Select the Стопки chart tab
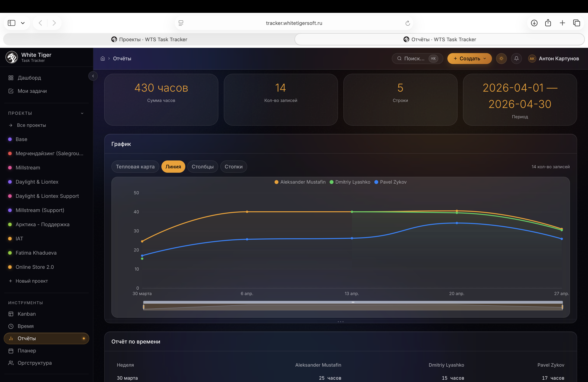The height and width of the screenshot is (382, 588). 234,167
